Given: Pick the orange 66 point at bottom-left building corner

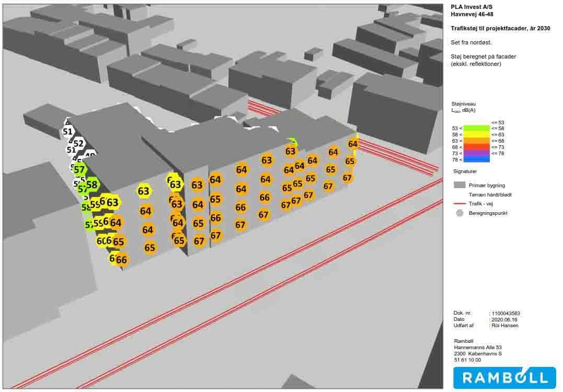Looking at the screenshot, I should pos(121,260).
